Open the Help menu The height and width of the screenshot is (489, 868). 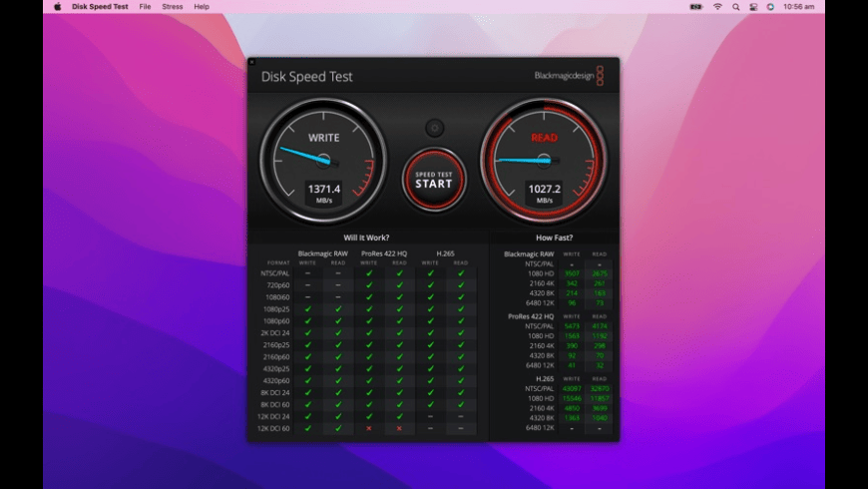point(202,7)
